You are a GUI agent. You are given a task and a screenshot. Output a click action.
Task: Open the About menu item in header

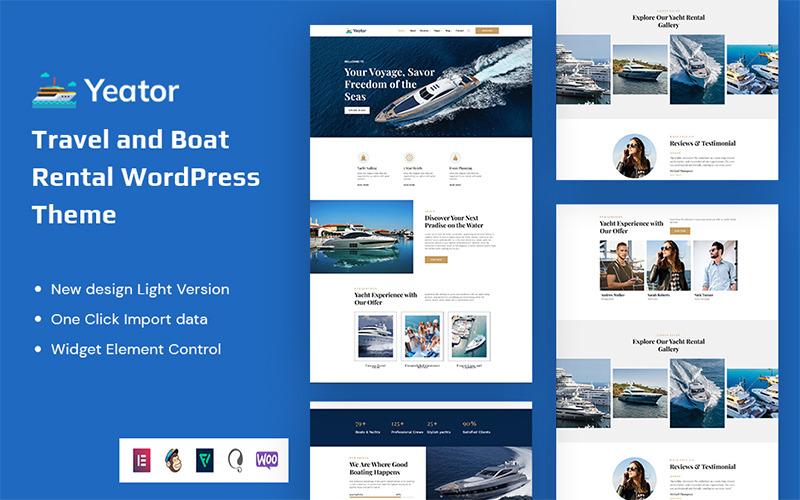(x=413, y=31)
